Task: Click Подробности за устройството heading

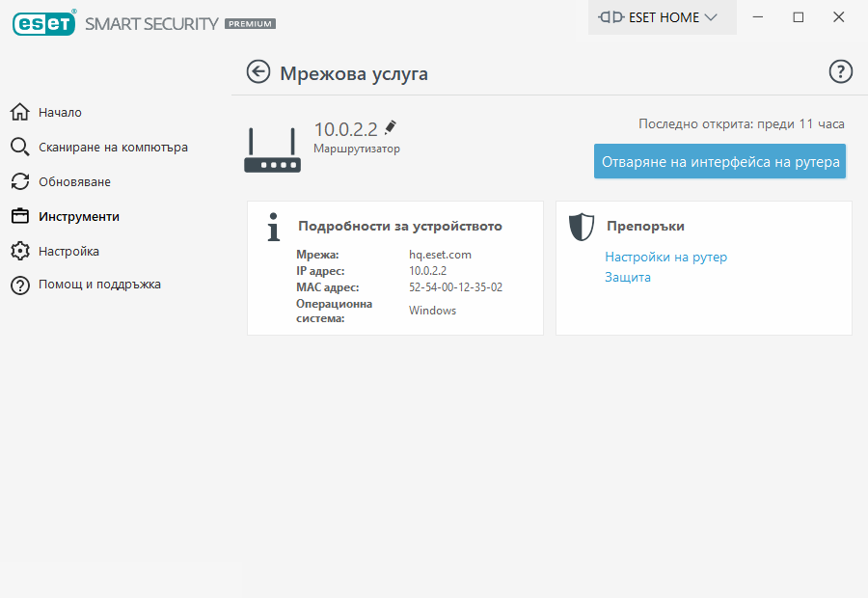Action: 399,226
